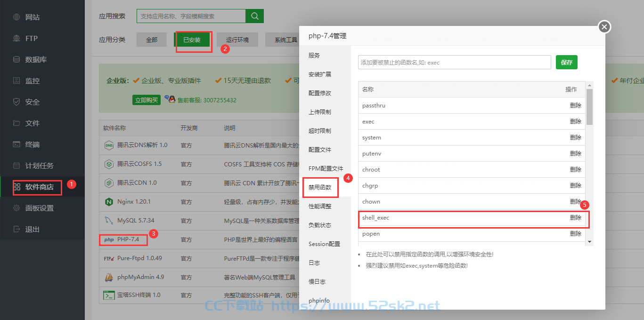Click the Nginx 1.20.1 software name
This screenshot has height=320, width=644.
click(134, 202)
